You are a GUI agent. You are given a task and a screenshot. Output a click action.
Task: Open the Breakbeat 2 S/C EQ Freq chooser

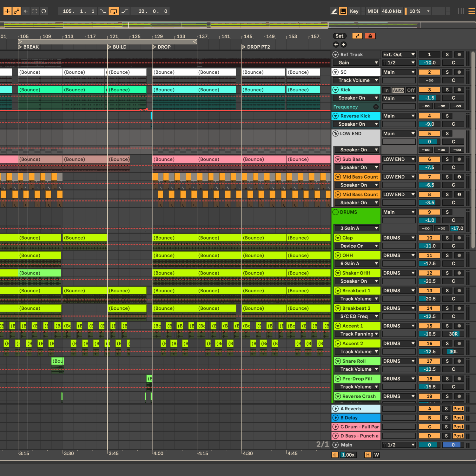(x=357, y=316)
